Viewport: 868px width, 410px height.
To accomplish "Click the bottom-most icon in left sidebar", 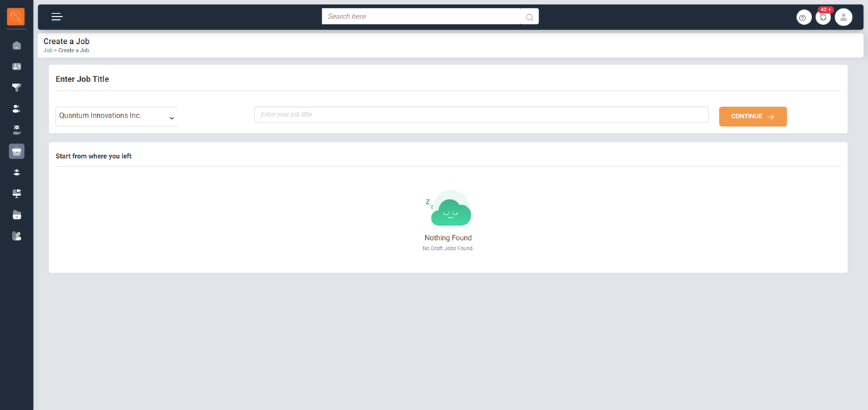I will click(x=16, y=236).
